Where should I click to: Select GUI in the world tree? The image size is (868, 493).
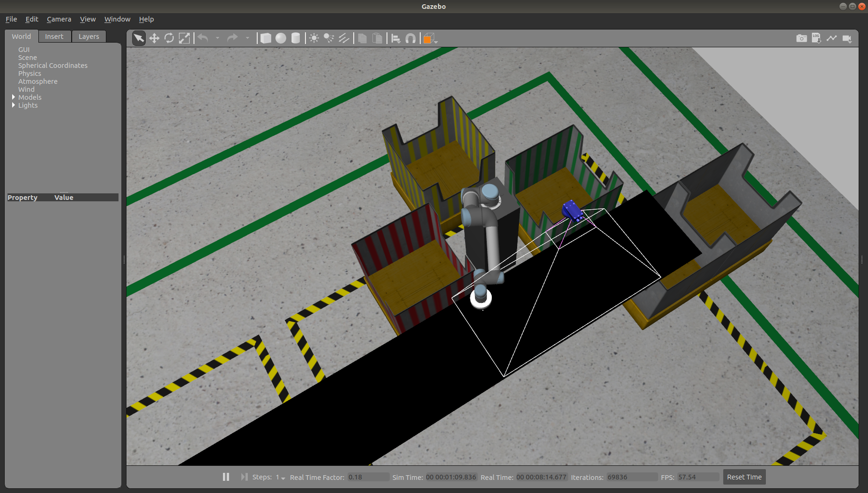point(24,50)
